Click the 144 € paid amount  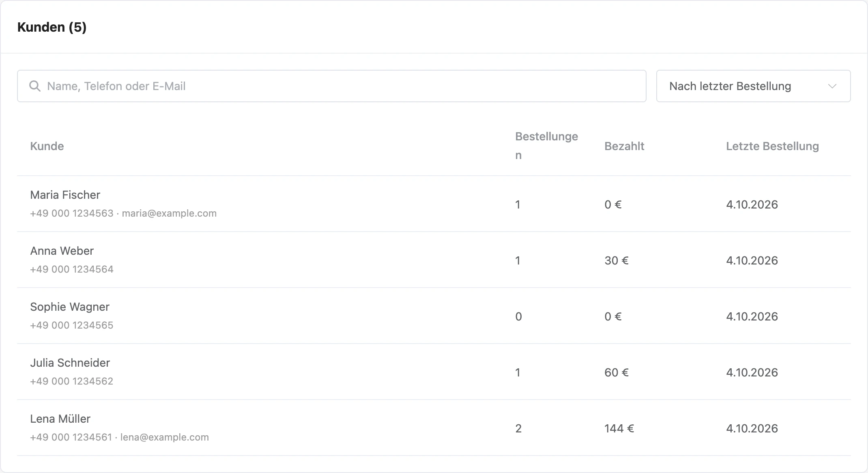(x=619, y=428)
